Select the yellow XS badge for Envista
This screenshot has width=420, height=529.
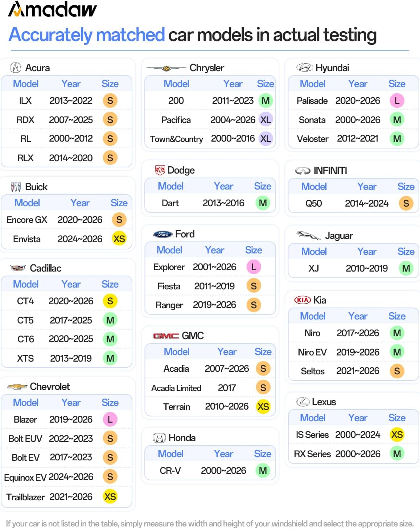pos(119,239)
